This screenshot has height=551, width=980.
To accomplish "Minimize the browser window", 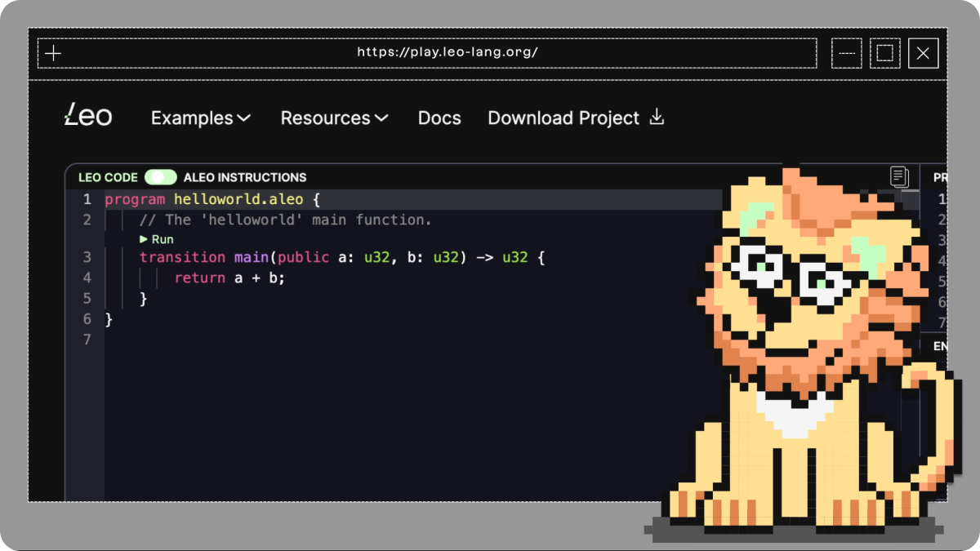I will click(847, 53).
